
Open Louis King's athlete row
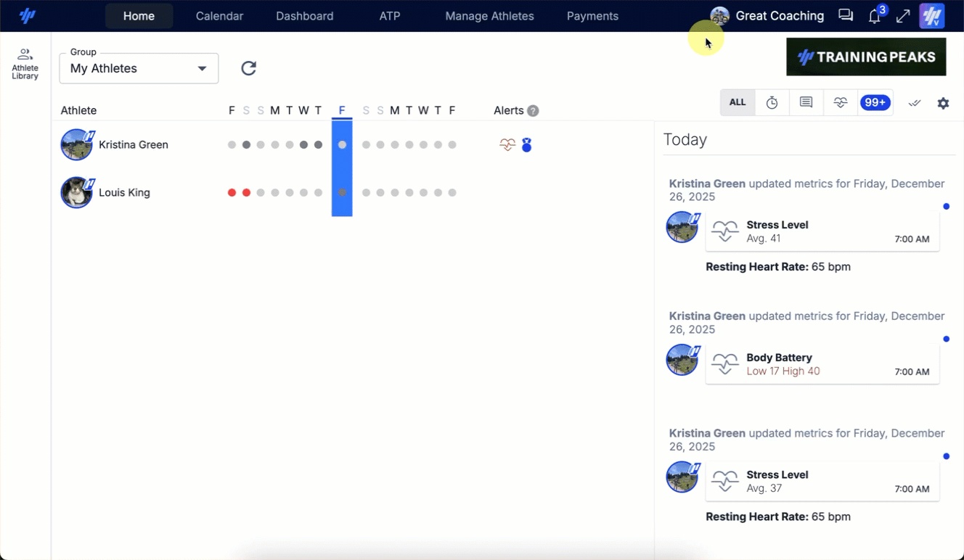[x=124, y=193]
